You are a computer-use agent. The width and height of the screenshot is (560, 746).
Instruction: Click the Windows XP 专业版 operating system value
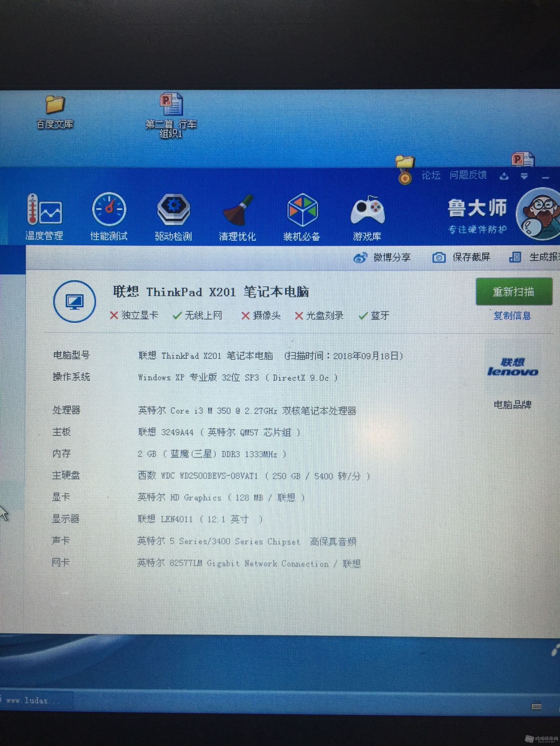[238, 377]
